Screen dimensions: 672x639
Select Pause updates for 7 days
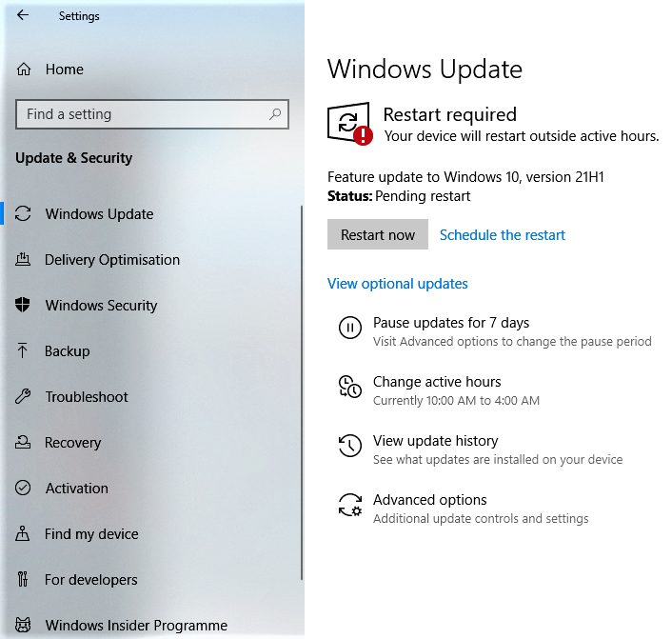[x=451, y=323]
